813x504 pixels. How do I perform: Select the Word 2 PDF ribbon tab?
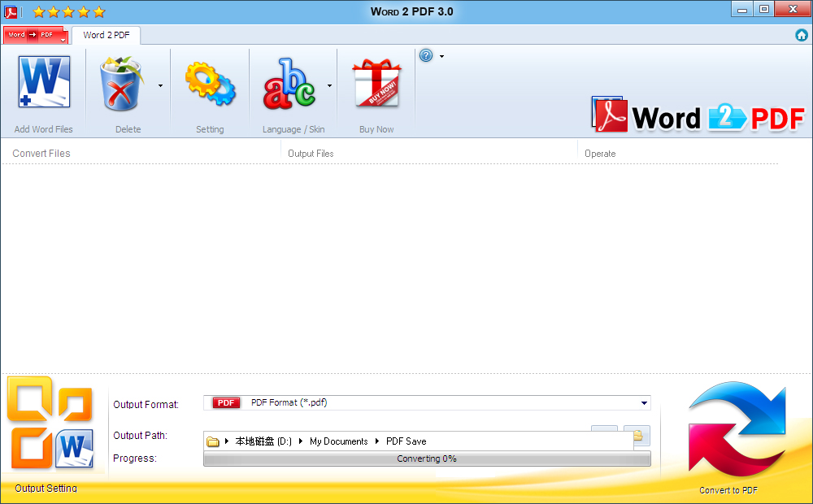coord(107,35)
